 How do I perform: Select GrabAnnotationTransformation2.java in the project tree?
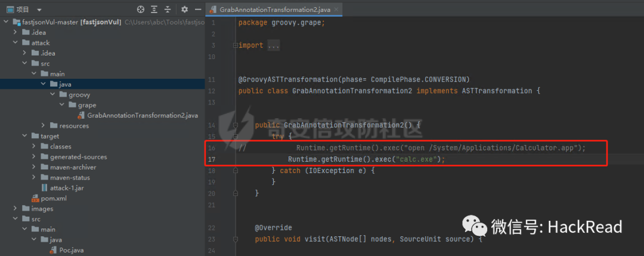point(143,115)
